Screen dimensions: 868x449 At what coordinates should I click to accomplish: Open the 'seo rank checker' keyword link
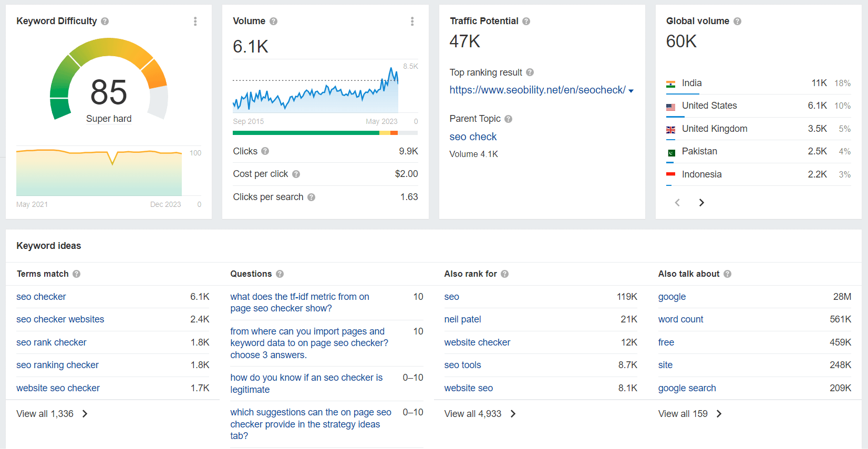(51, 342)
